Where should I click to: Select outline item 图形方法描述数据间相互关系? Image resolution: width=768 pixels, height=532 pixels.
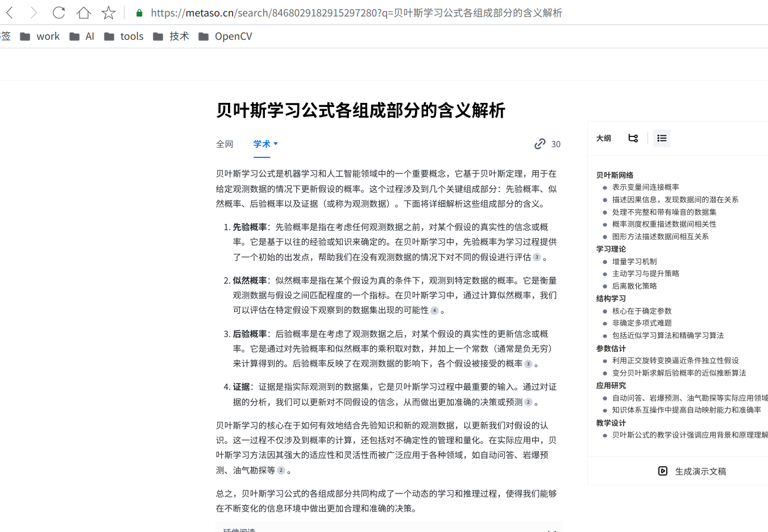660,236
